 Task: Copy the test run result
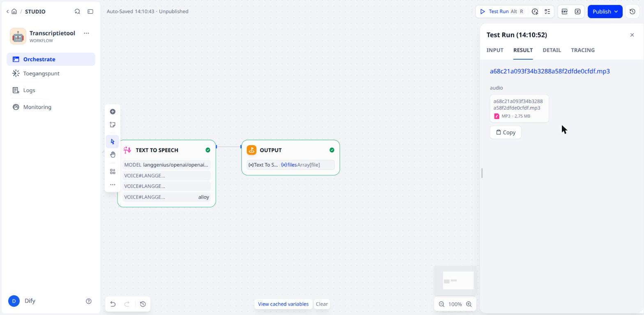click(506, 132)
